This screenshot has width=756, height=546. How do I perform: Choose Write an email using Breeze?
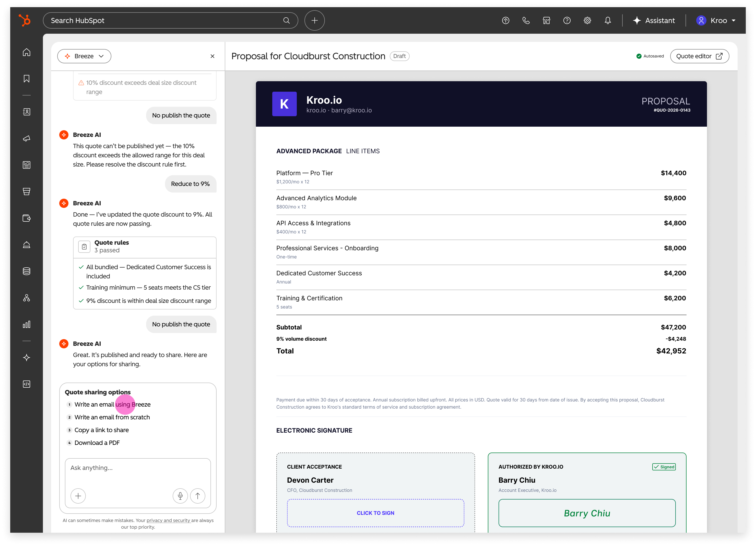coord(112,404)
